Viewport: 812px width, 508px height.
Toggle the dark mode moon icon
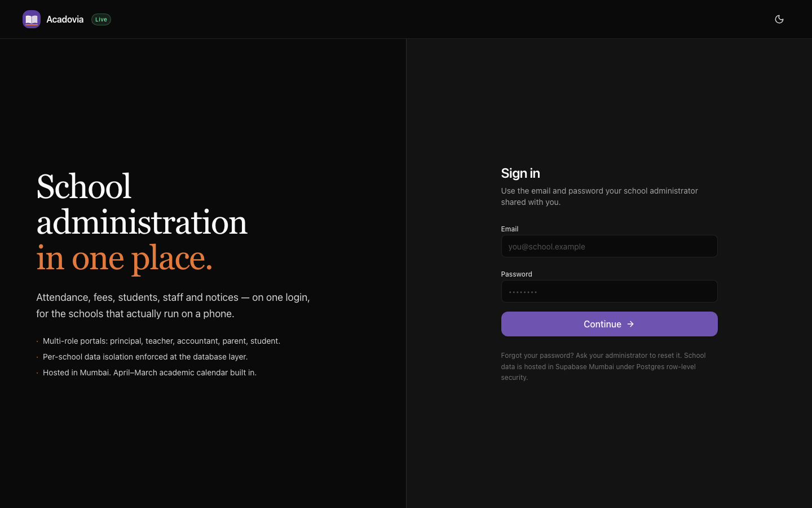(x=779, y=19)
